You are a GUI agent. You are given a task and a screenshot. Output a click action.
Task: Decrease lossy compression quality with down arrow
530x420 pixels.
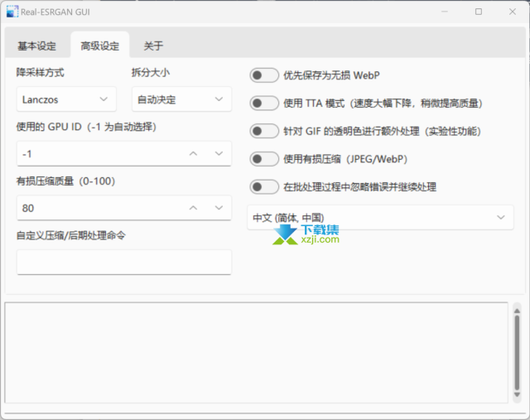[x=219, y=208]
